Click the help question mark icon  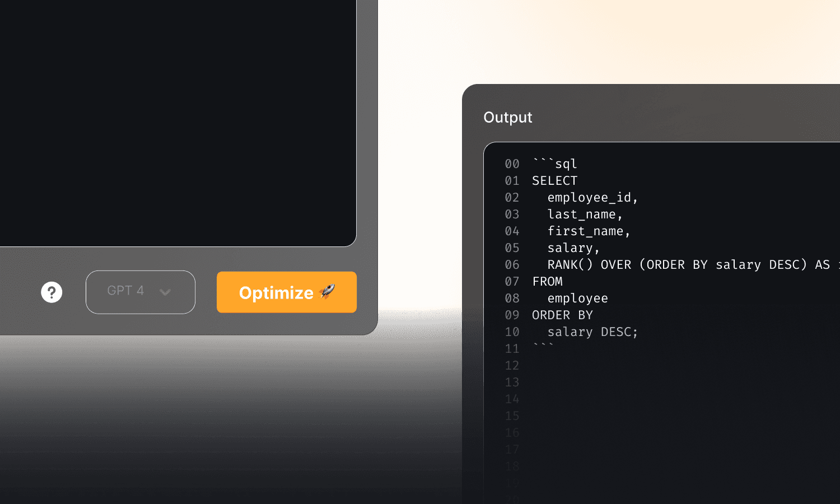click(x=52, y=292)
